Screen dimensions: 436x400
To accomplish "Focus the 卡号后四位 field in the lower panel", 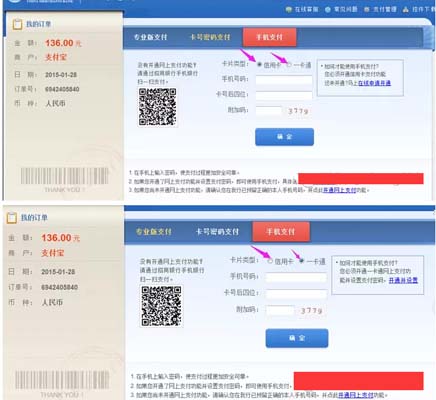I will click(x=296, y=293).
